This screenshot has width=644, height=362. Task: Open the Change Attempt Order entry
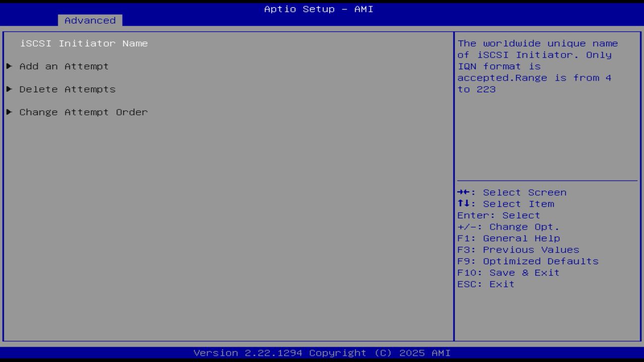(84, 112)
